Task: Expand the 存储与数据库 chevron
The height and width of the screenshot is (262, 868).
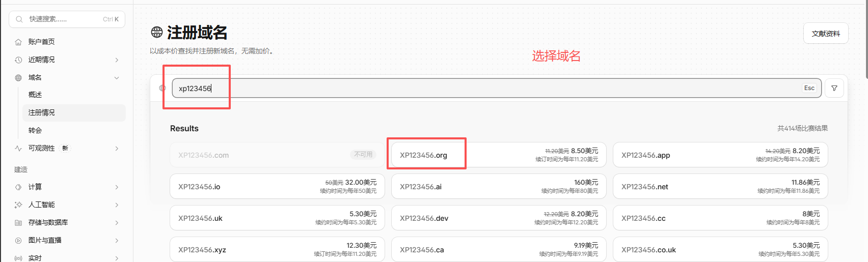Action: point(117,223)
